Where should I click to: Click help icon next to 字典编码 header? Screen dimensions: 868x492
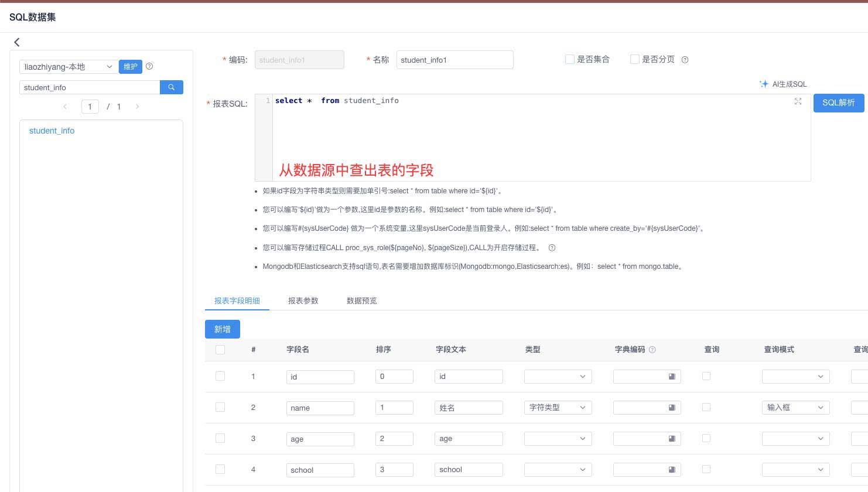(x=652, y=350)
